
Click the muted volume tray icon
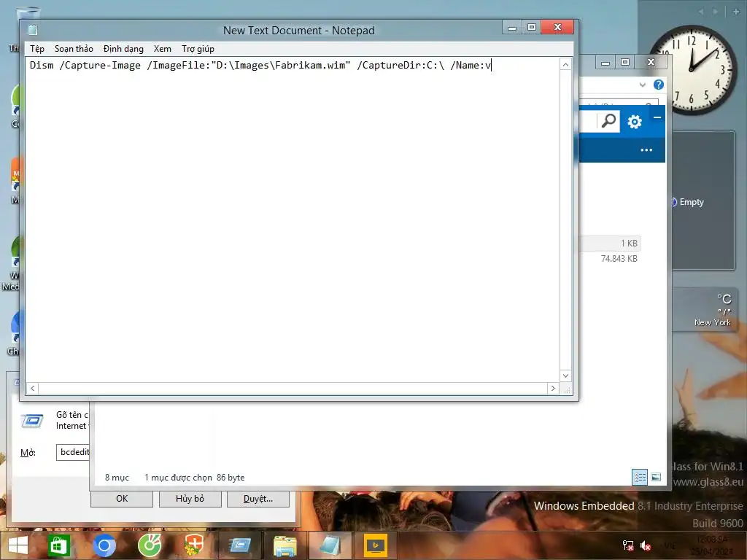pos(646,545)
